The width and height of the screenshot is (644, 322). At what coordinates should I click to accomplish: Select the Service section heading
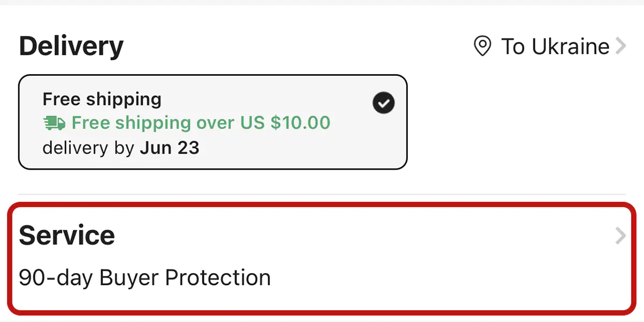67,235
